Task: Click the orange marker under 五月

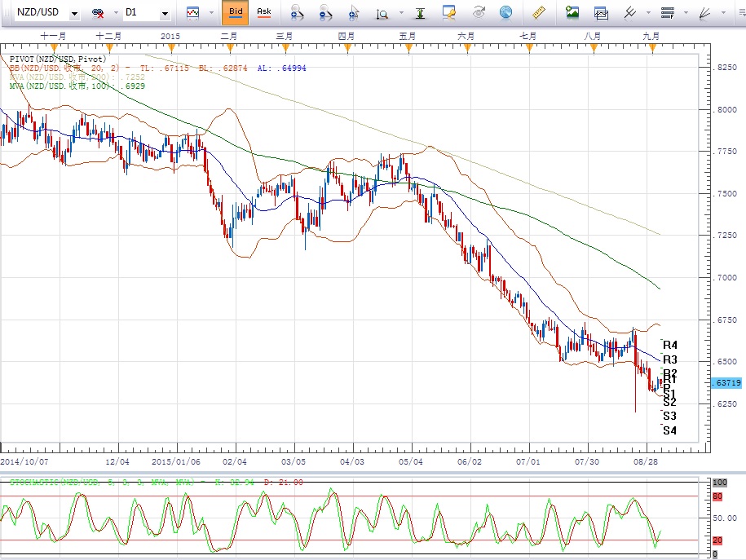Action: 408,48
